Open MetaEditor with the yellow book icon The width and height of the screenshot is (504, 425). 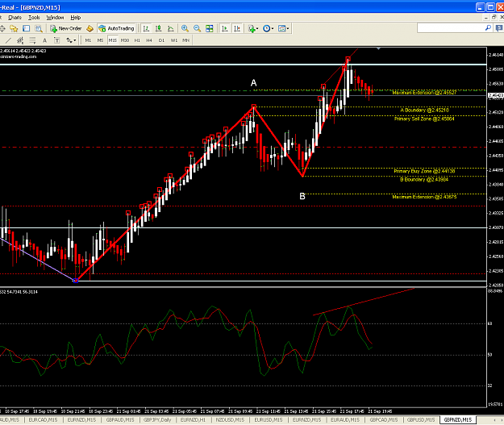(90, 28)
